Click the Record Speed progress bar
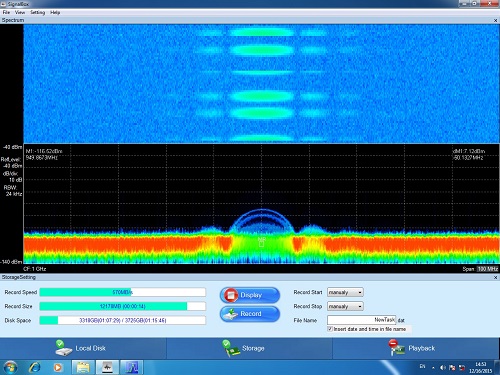 click(123, 292)
